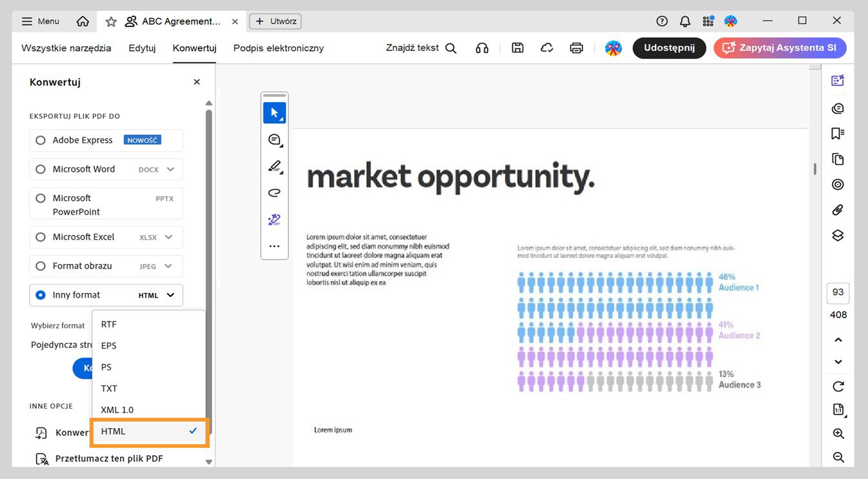The width and height of the screenshot is (868, 479).
Task: Open the apps grid icon
Action: [708, 21]
